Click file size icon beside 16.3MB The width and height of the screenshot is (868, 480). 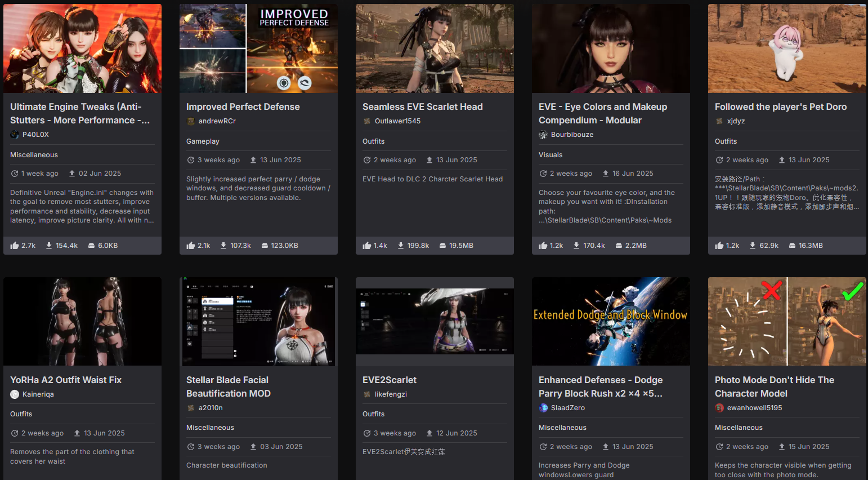coord(792,246)
